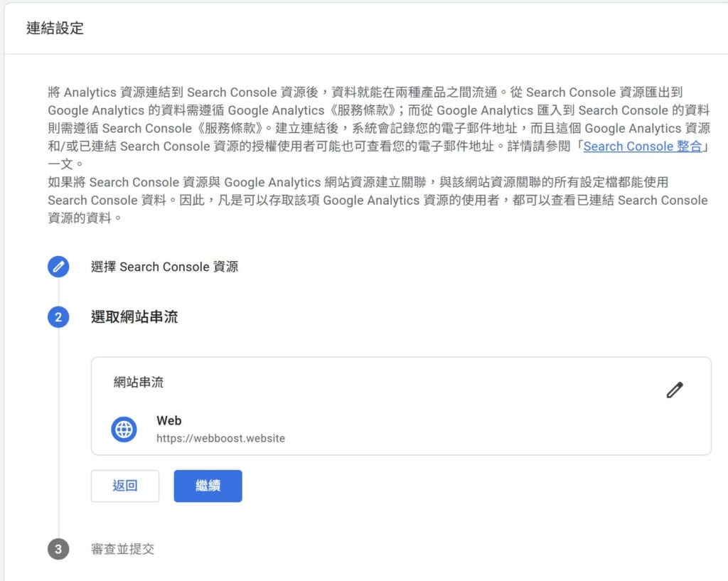Select the blue globe icon next to Web
Image resolution: width=728 pixels, height=581 pixels.
(124, 429)
